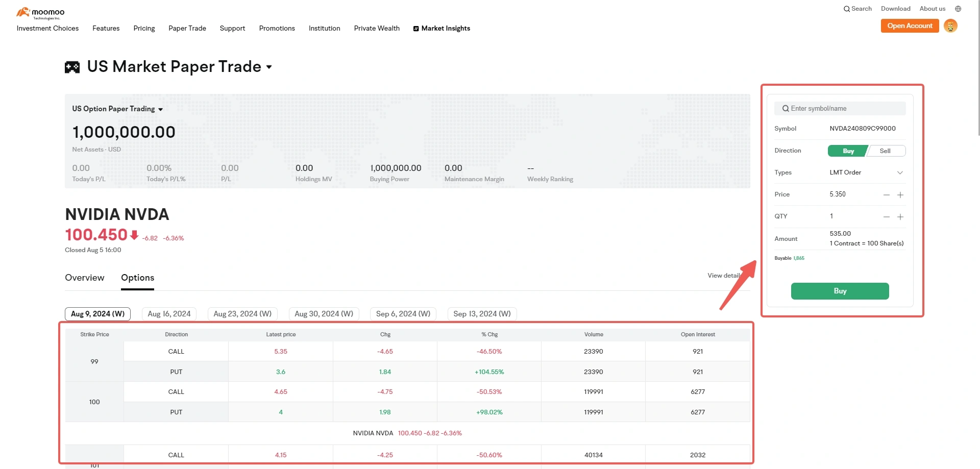Open Institution menu item

(324, 28)
